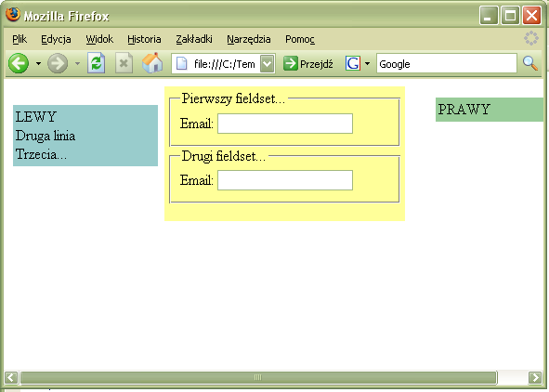
Task: Go to the Home page
Action: (152, 63)
